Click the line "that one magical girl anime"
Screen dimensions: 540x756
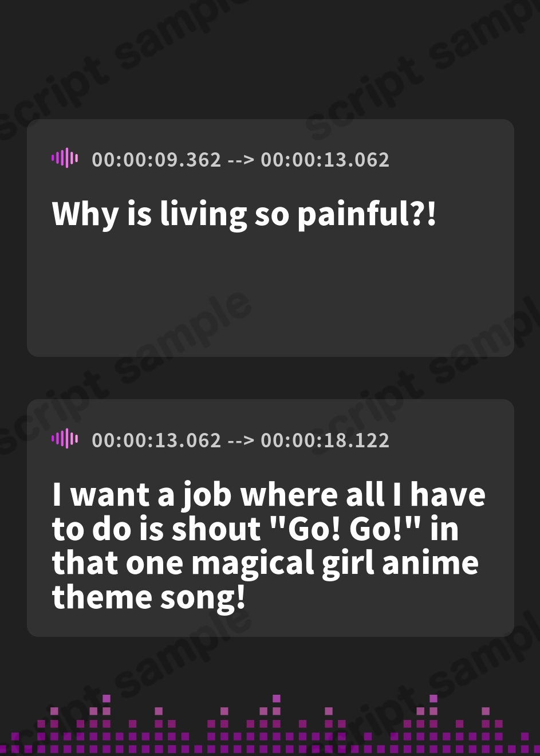pos(265,563)
